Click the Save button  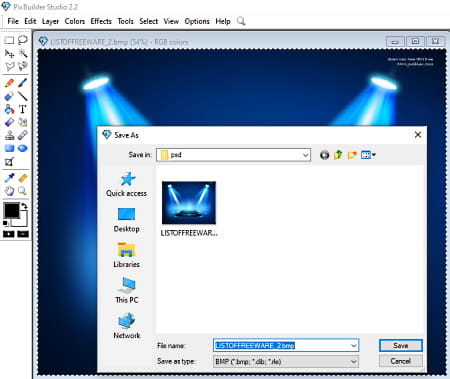pos(401,346)
